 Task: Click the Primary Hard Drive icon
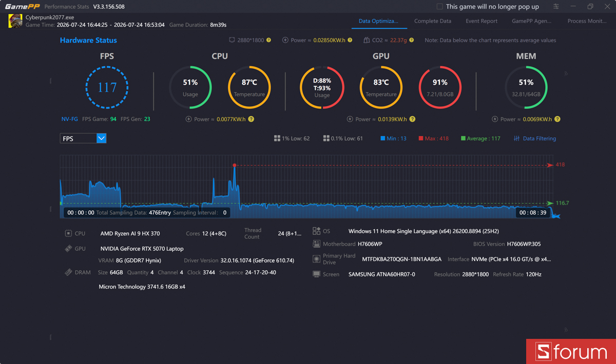click(316, 259)
